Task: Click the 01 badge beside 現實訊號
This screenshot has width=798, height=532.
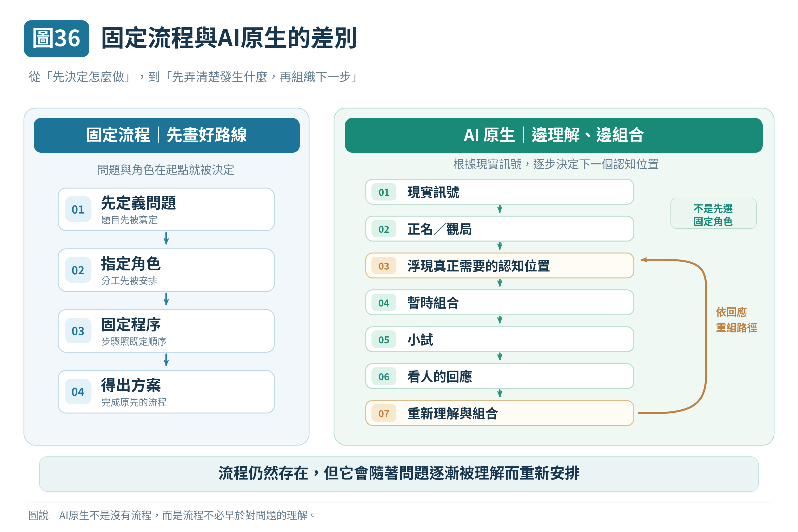Action: point(384,192)
